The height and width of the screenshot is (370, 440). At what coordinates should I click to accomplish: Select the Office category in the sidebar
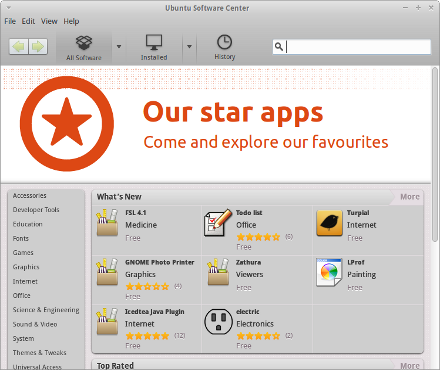pyautogui.click(x=21, y=296)
